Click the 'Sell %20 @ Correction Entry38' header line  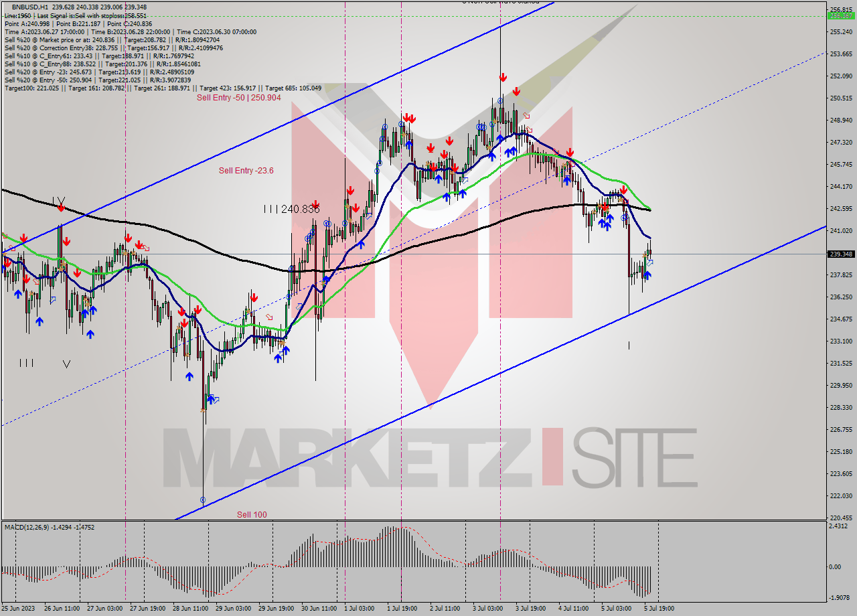click(x=114, y=48)
